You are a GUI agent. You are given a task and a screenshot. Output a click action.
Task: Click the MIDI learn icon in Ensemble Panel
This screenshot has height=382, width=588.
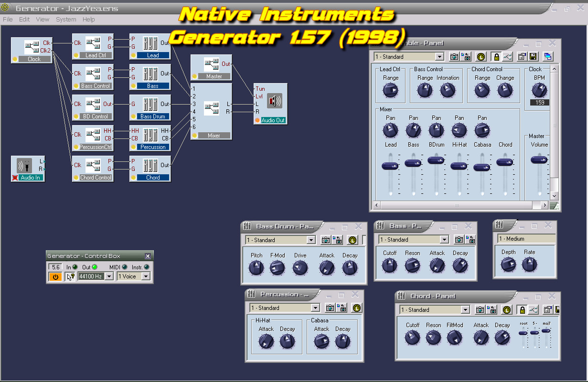click(x=481, y=56)
